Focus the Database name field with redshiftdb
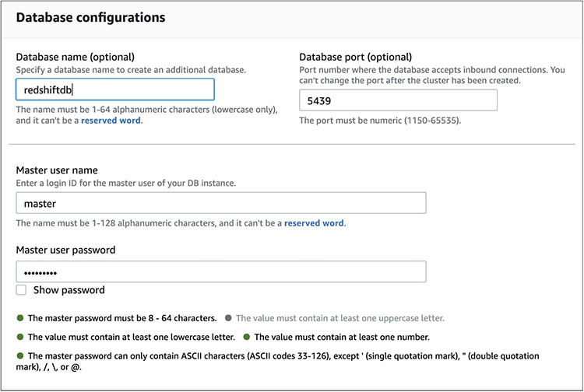The height and width of the screenshot is (392, 584). (114, 89)
